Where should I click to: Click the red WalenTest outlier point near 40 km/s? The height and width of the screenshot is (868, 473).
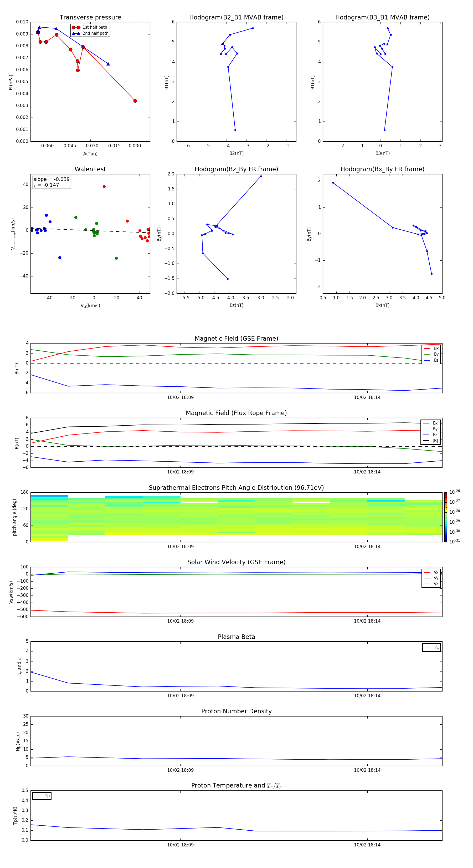point(104,187)
